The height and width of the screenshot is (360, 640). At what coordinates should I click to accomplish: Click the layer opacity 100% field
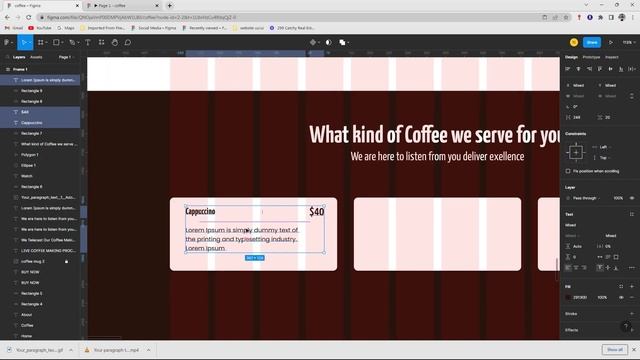point(618,198)
